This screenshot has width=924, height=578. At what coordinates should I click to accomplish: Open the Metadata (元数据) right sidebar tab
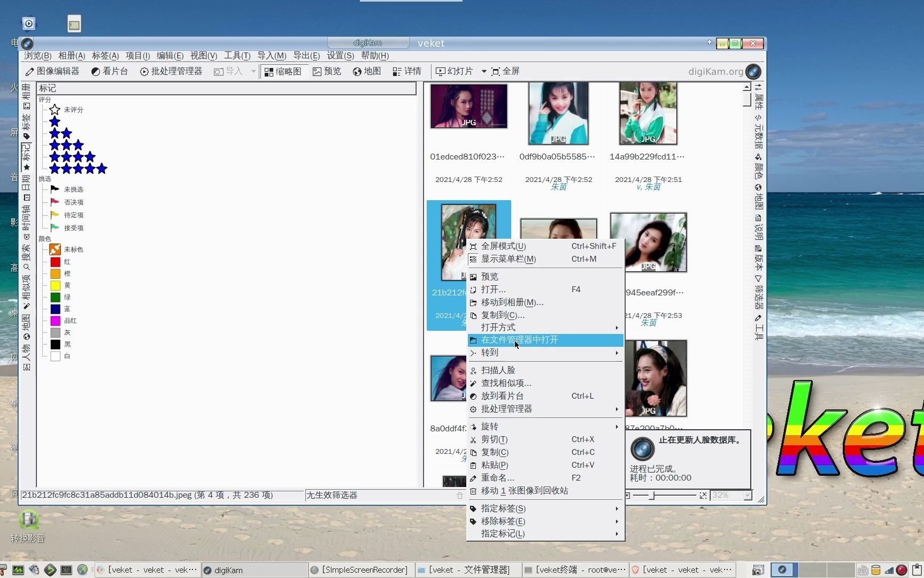click(758, 132)
